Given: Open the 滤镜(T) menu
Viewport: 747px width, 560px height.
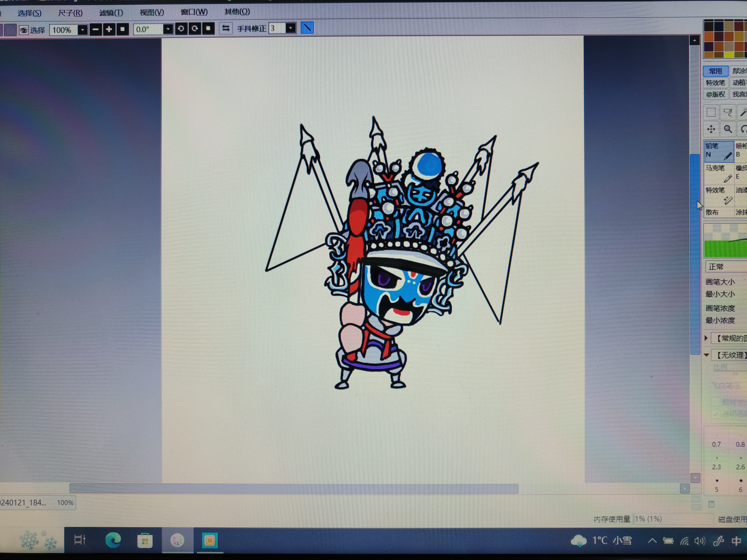Looking at the screenshot, I should [111, 13].
